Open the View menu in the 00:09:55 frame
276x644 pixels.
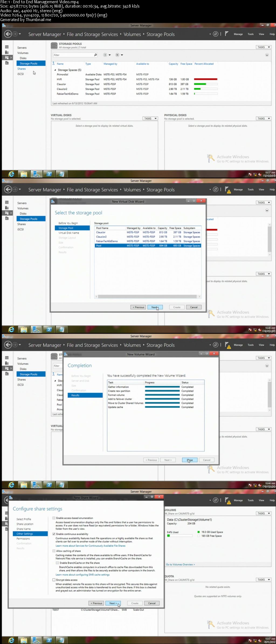[x=261, y=345]
